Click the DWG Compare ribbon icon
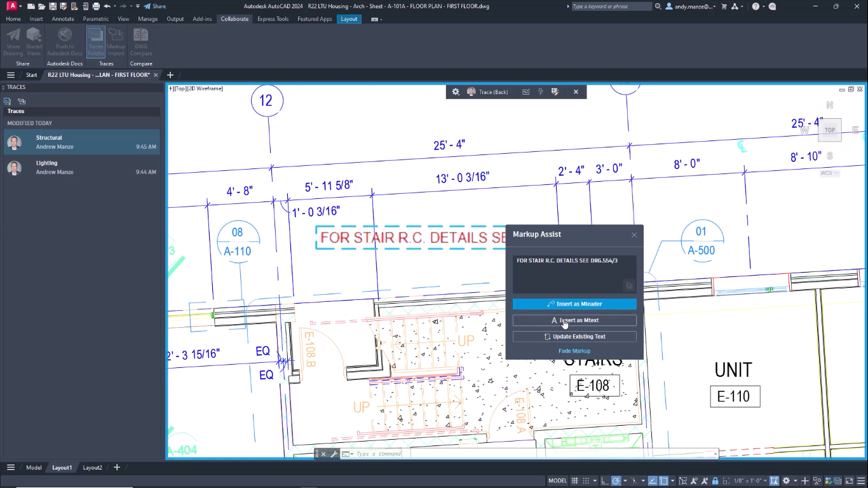This screenshot has width=868, height=488. 141,42
